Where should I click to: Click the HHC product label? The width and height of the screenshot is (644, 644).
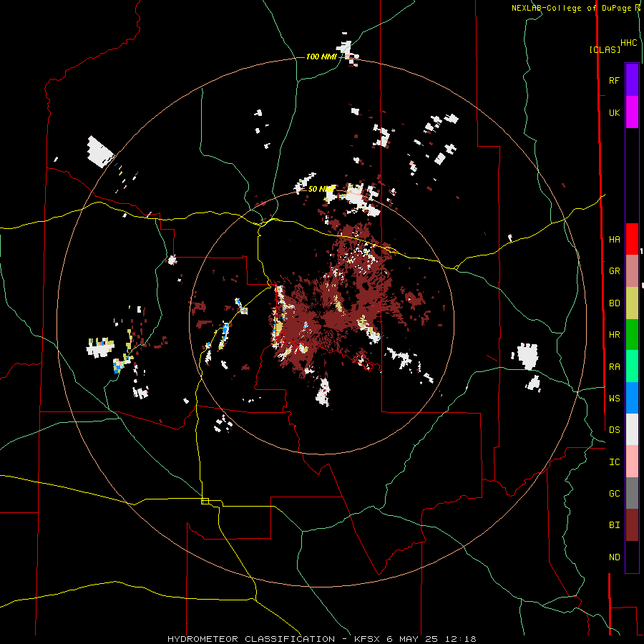pos(629,43)
